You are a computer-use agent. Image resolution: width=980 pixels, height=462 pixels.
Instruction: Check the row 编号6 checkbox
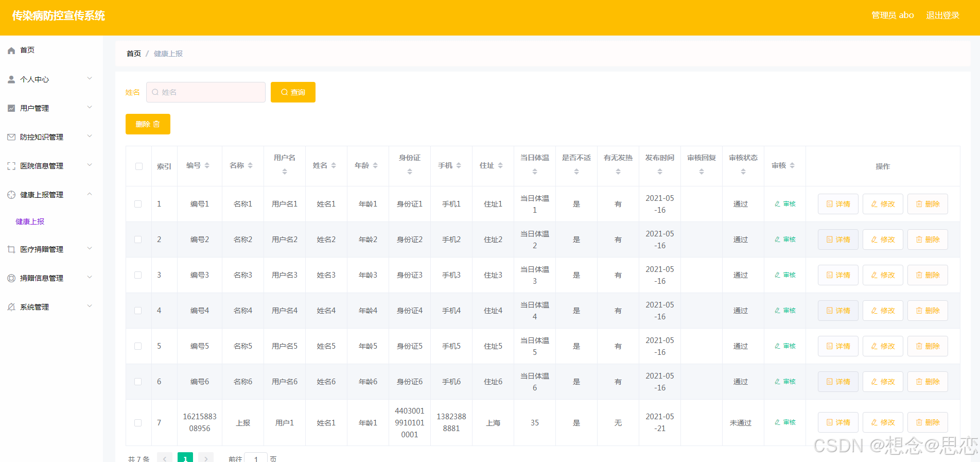click(x=138, y=382)
